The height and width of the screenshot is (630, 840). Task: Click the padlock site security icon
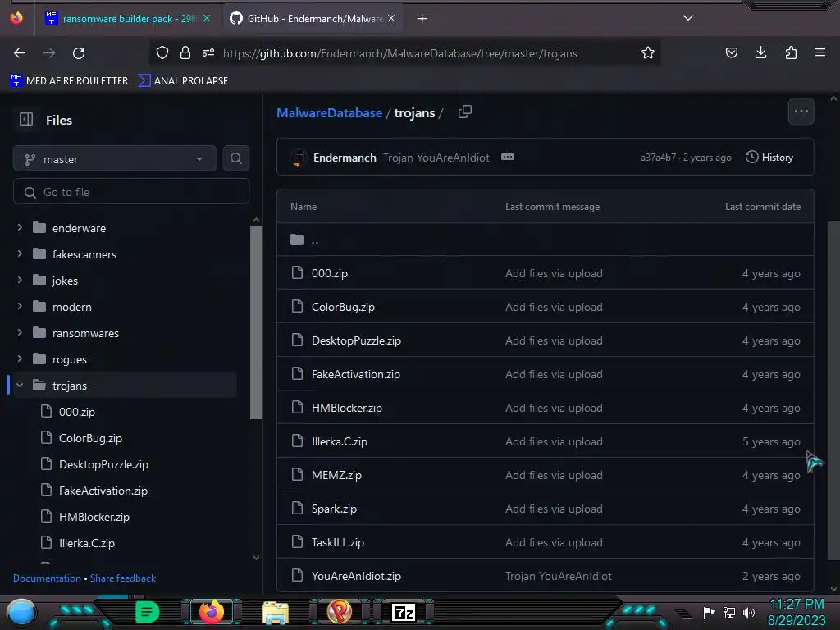coord(185,52)
